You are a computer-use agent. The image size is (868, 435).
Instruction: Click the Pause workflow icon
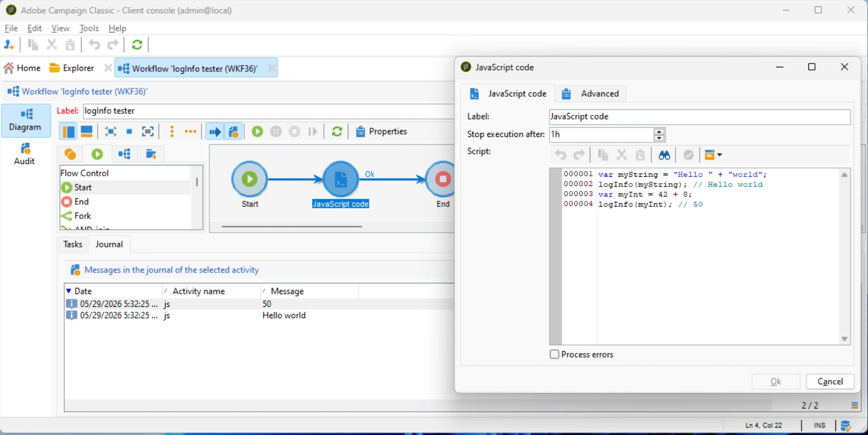coord(276,131)
